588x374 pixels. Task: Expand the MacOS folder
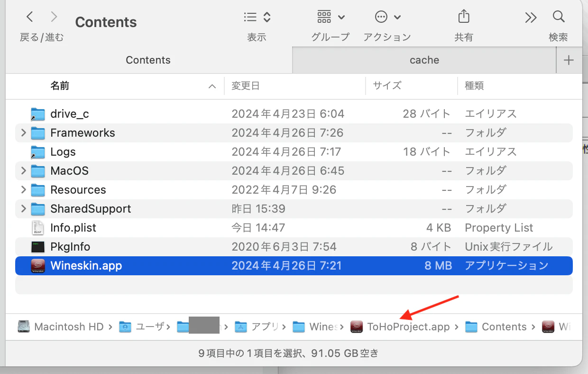[x=23, y=171]
